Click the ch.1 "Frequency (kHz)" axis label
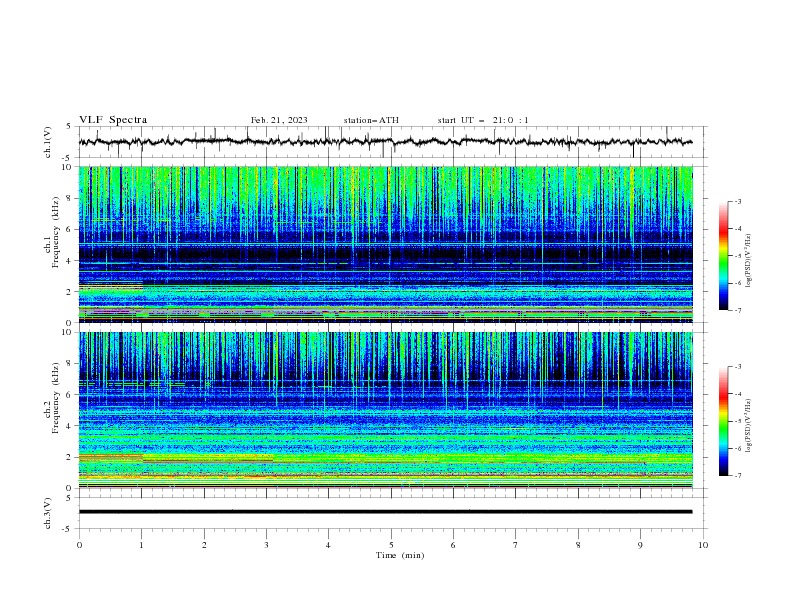The width and height of the screenshot is (792, 612). [x=56, y=232]
